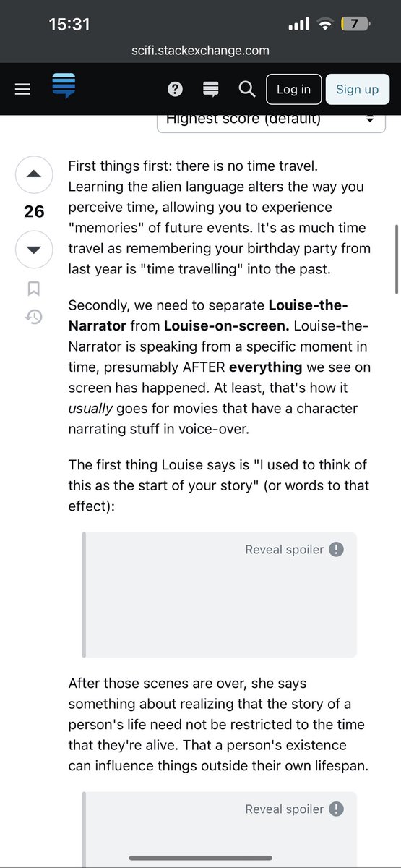This screenshot has width=401, height=868.
Task: Bookmark this answer
Action: 34,289
